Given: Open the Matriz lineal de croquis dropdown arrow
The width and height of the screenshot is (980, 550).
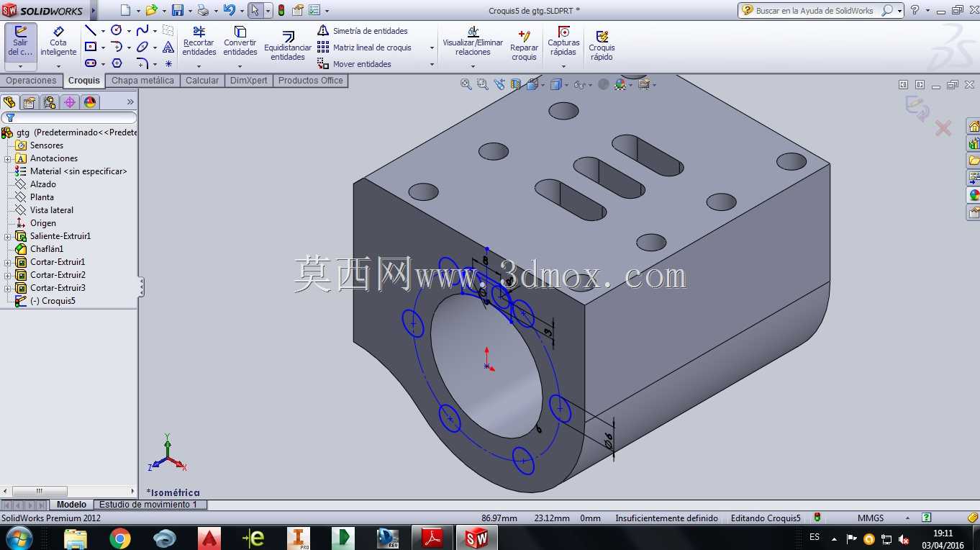Looking at the screenshot, I should (x=432, y=48).
